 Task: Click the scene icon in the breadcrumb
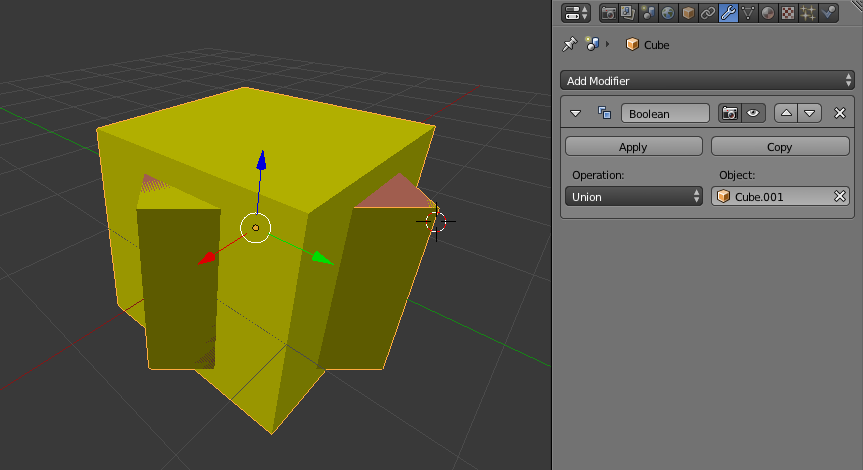[592, 44]
